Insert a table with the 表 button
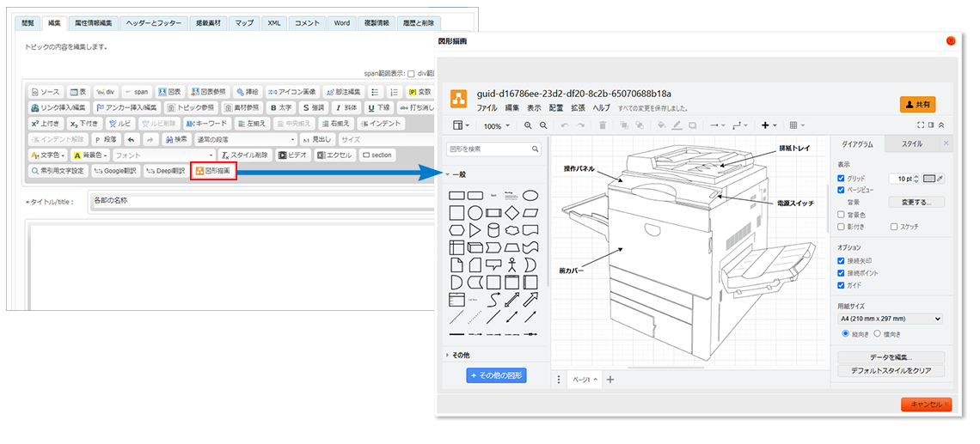This screenshot has width=980, height=444. pyautogui.click(x=78, y=91)
